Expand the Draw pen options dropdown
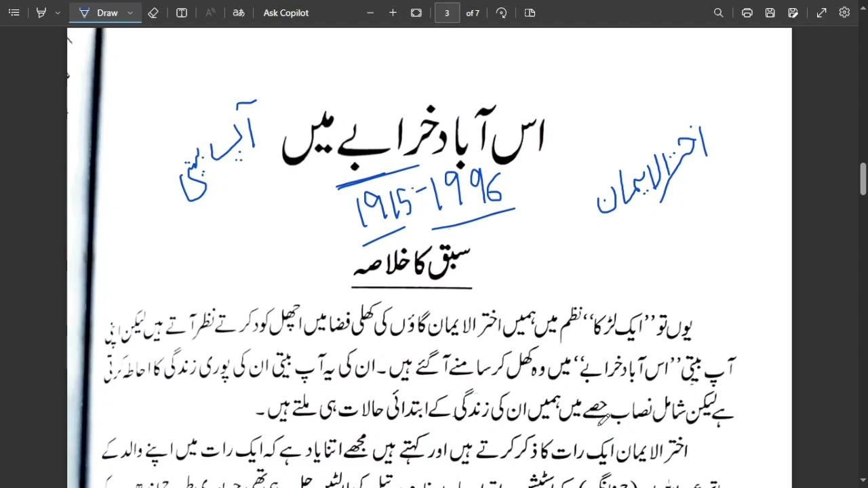Screen dimensions: 868x488 coord(130,13)
